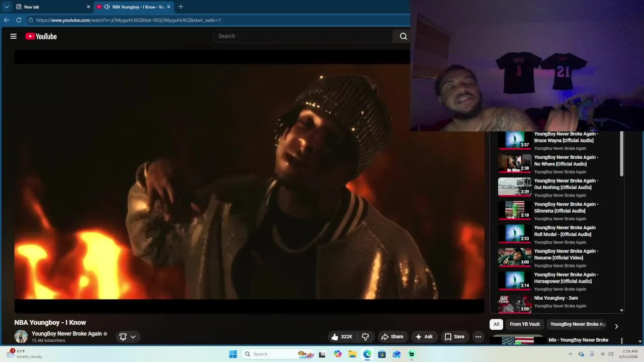Reload the page with the refresh icon
The image size is (644, 362).
point(19,20)
